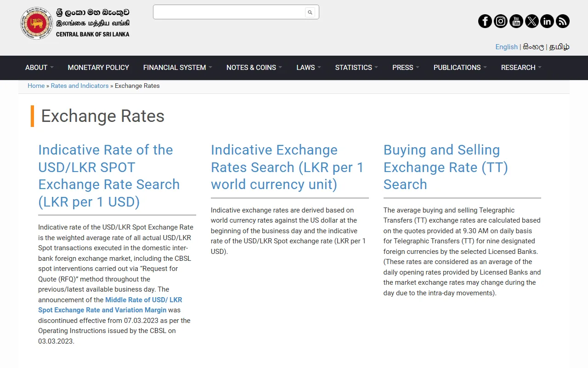The height and width of the screenshot is (368, 588).
Task: Open the Instagram social icon
Action: point(501,21)
